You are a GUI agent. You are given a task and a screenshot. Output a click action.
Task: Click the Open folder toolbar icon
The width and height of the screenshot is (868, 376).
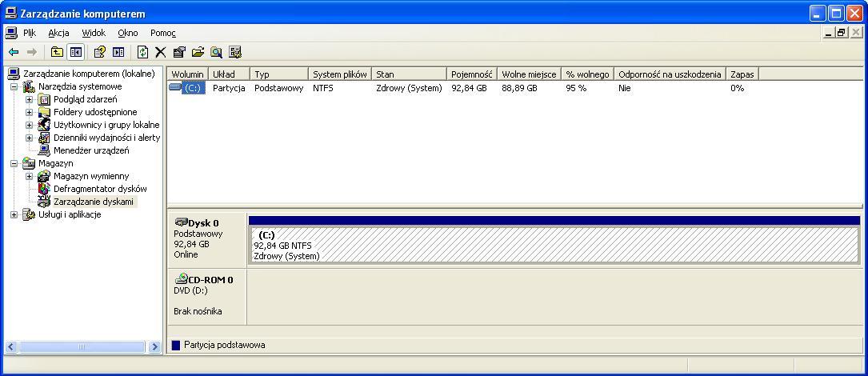point(198,52)
